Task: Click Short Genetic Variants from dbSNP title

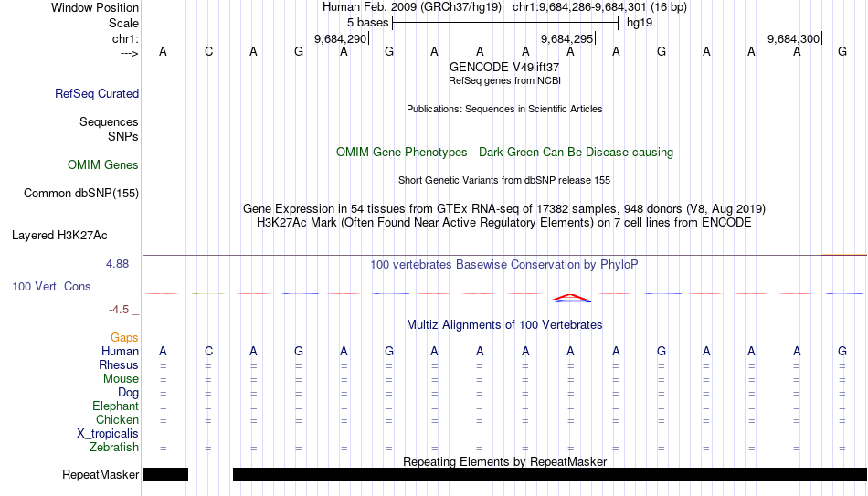Action: click(504, 181)
